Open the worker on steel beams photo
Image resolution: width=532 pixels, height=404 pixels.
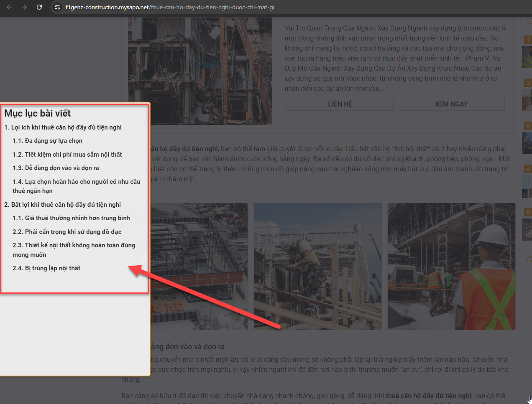(318, 267)
